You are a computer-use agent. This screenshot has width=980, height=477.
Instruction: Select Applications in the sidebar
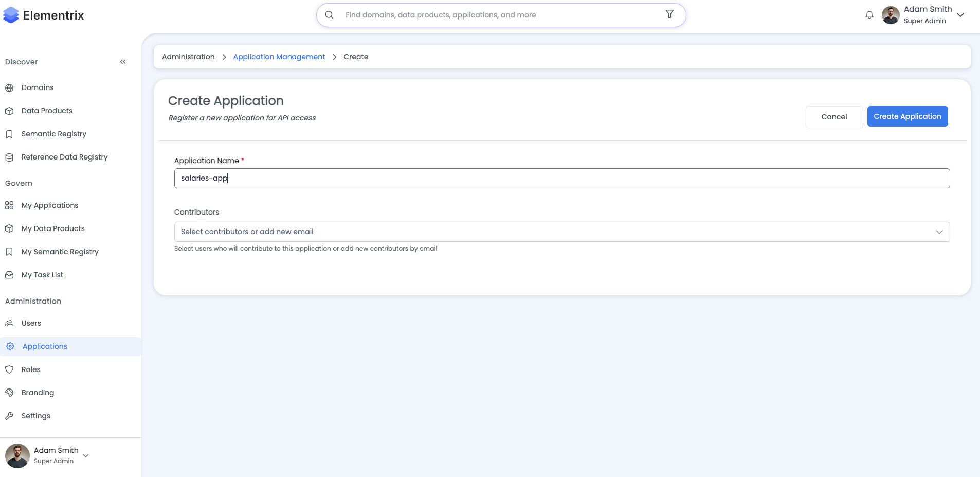(44, 346)
